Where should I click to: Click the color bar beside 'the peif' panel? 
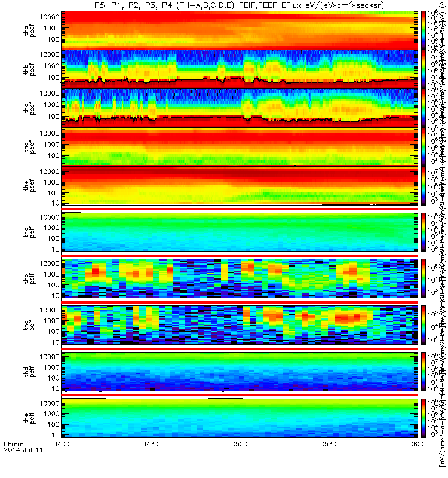pos(424,418)
